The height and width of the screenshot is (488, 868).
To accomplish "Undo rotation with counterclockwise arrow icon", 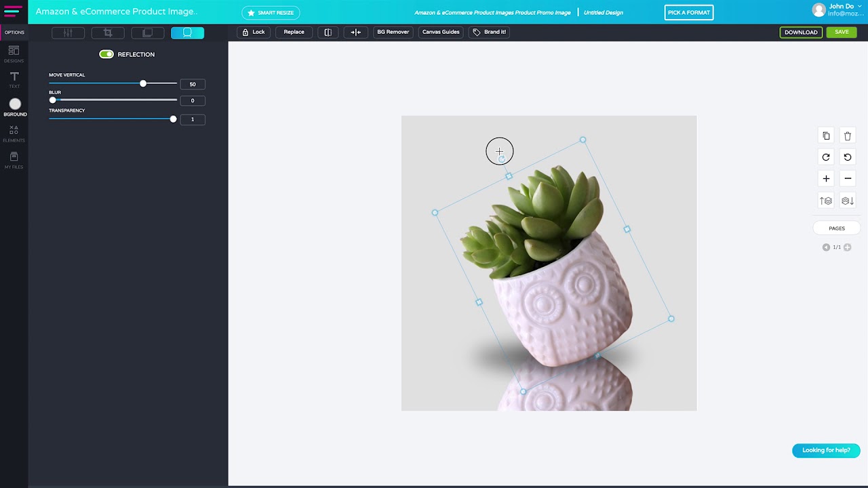I will (x=847, y=157).
